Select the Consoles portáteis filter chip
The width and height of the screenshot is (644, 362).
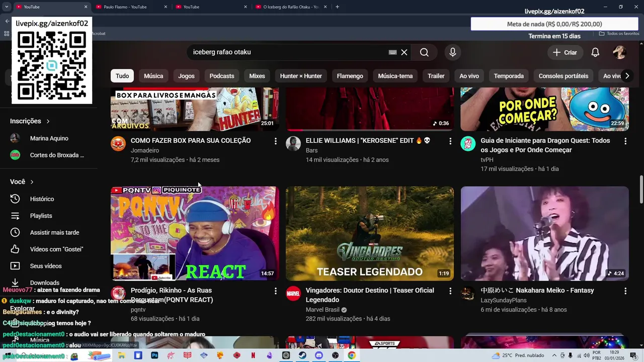563,76
